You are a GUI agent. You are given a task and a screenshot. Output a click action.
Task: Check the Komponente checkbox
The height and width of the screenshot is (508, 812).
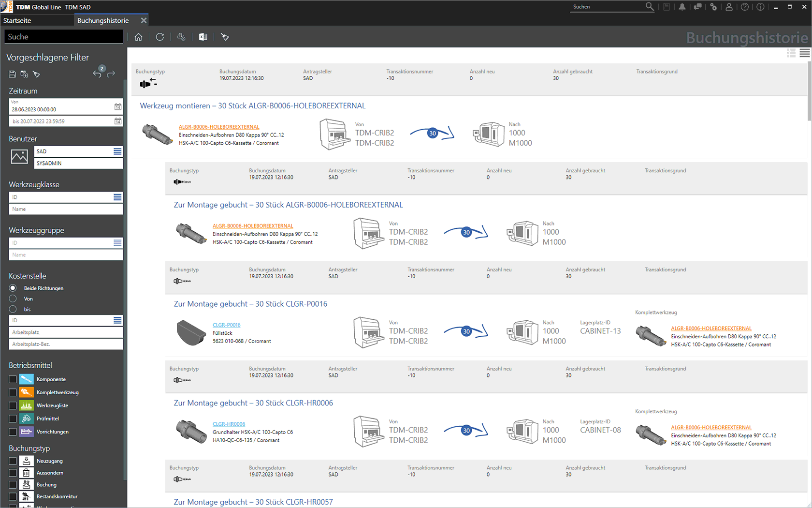(13, 379)
